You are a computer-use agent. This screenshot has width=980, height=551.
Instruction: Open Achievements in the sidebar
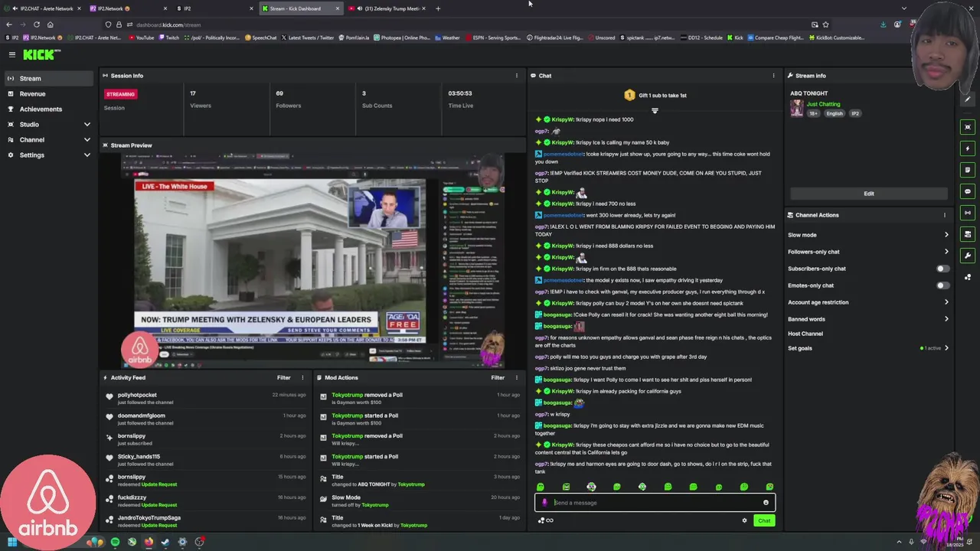tap(49, 109)
